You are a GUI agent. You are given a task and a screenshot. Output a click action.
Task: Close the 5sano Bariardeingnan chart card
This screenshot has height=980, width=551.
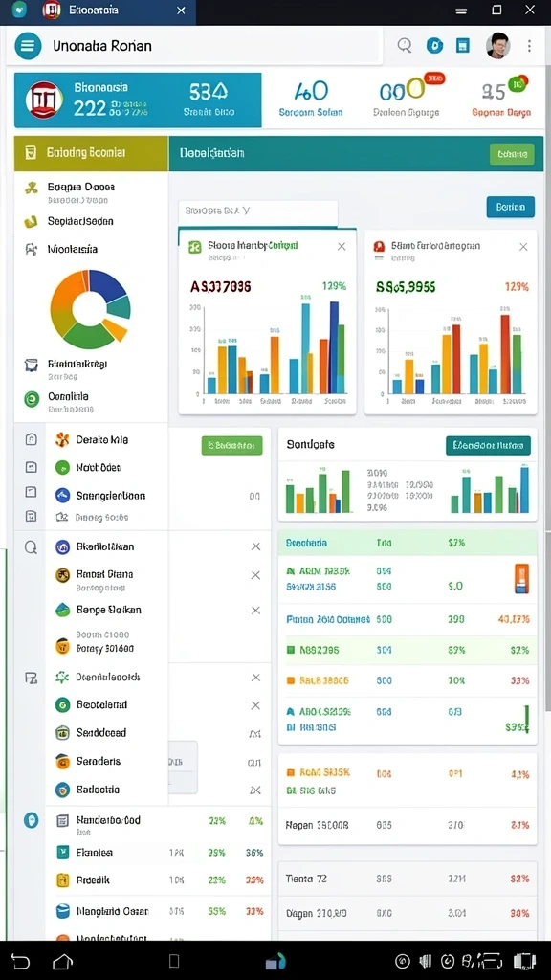pos(523,247)
